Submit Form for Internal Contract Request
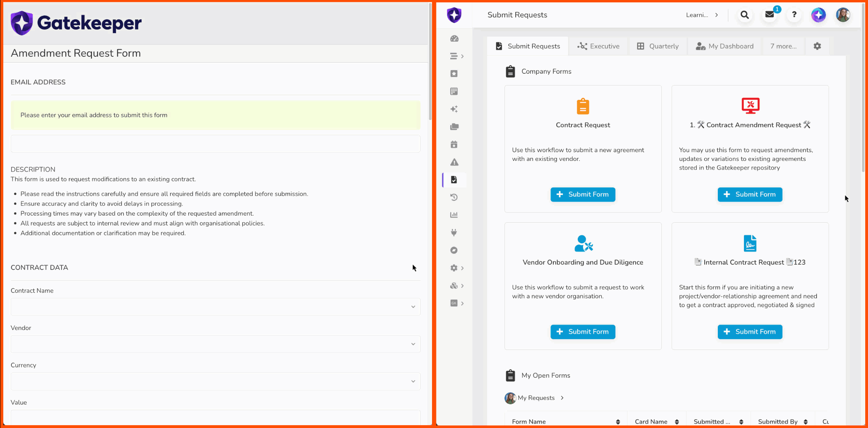The image size is (868, 428). click(750, 332)
